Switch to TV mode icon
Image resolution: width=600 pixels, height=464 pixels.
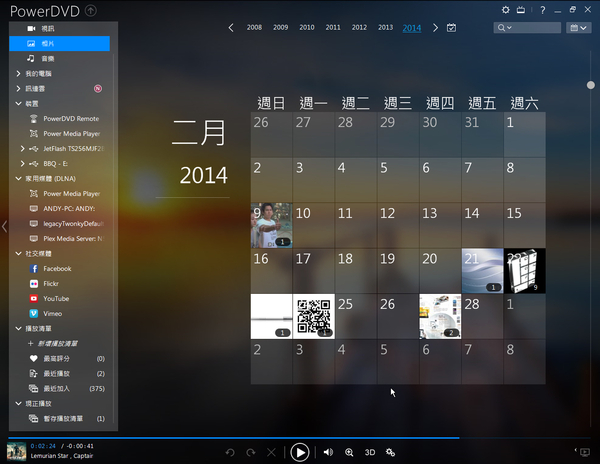pos(521,10)
